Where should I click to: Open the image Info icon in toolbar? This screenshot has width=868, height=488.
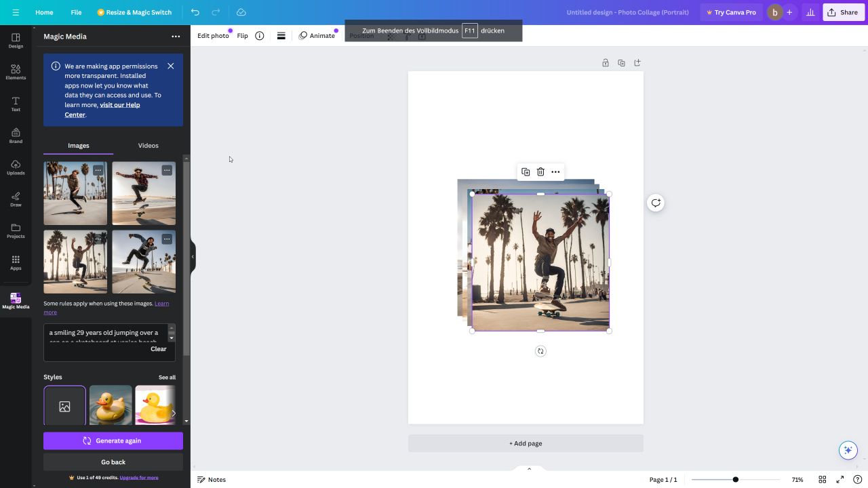coord(259,36)
